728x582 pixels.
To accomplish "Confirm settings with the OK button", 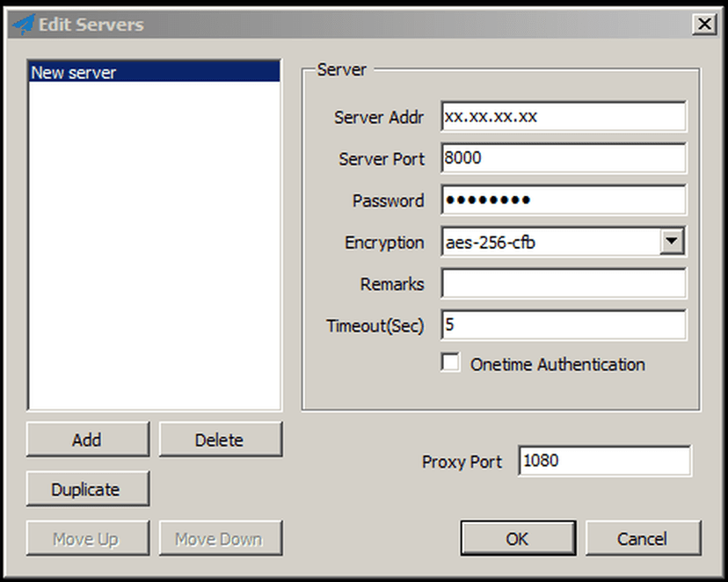I will click(518, 539).
